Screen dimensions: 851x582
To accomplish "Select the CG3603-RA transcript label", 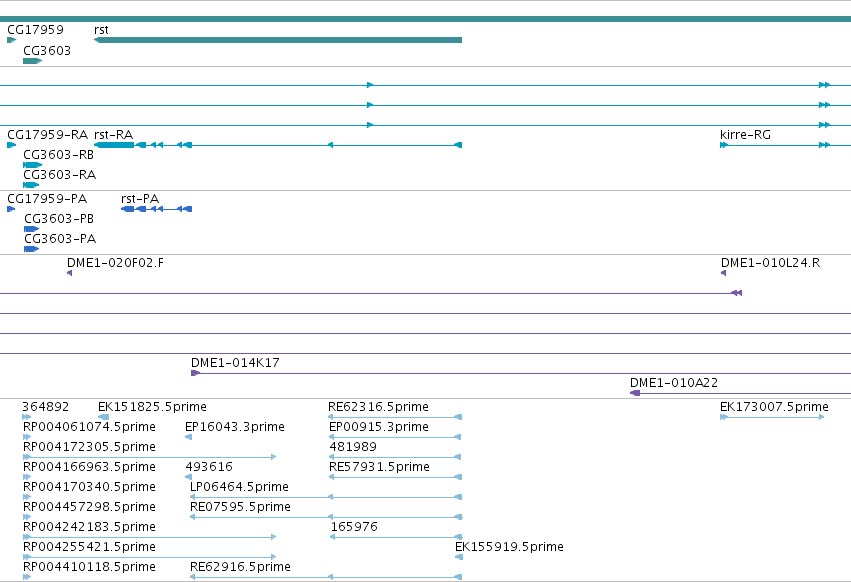I will tap(60, 175).
